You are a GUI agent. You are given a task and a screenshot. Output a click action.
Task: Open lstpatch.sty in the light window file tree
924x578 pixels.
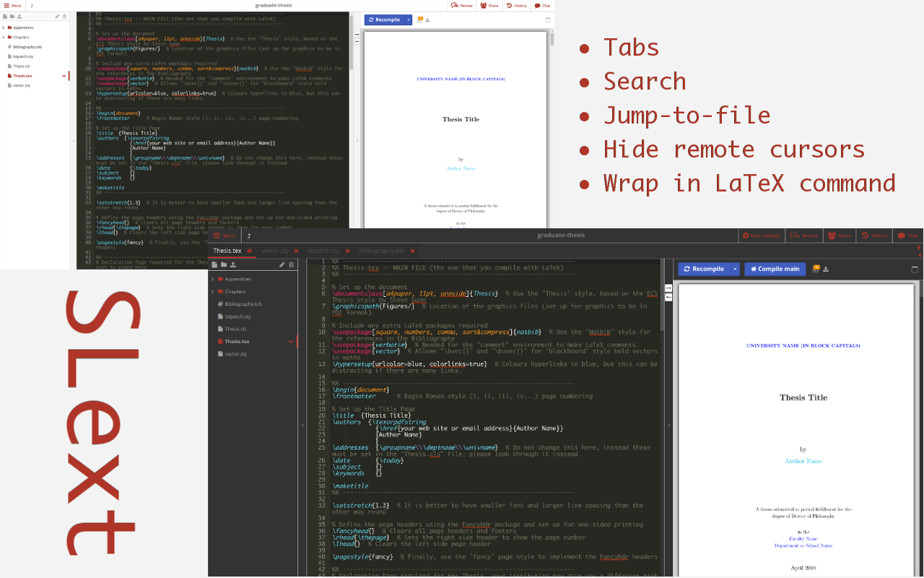click(23, 56)
